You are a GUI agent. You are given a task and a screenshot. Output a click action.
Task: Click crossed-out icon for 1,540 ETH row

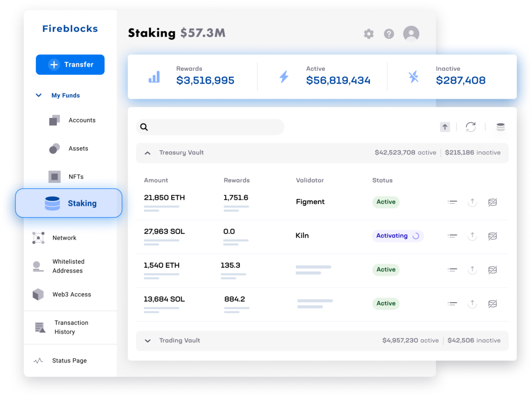click(492, 270)
